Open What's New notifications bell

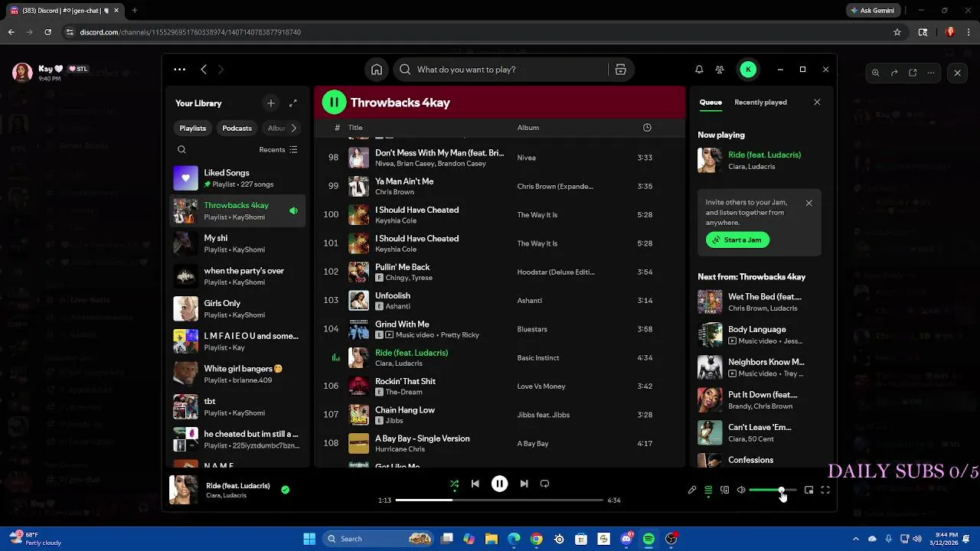point(699,70)
